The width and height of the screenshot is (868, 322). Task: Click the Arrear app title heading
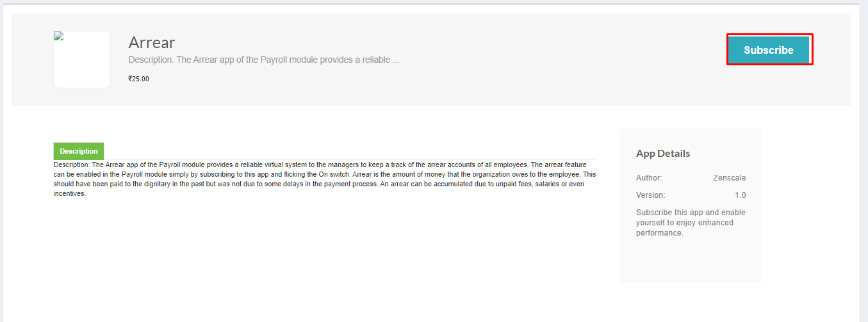(x=152, y=42)
